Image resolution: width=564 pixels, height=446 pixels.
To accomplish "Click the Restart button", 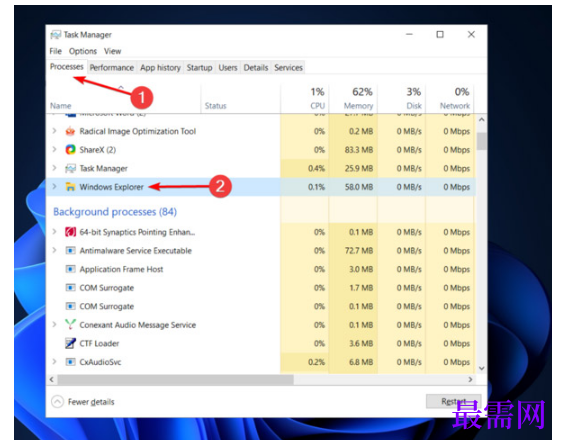I will (454, 401).
